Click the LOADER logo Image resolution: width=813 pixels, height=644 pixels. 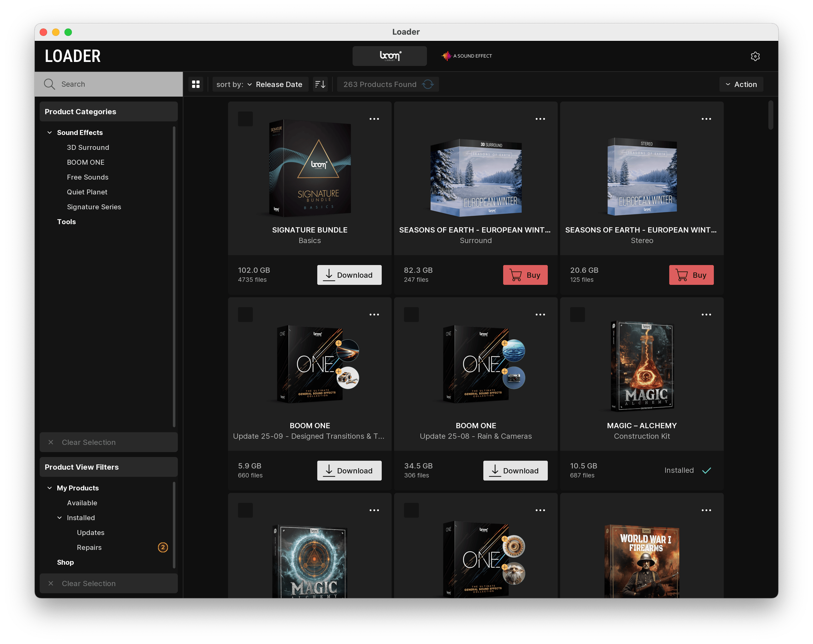point(73,56)
